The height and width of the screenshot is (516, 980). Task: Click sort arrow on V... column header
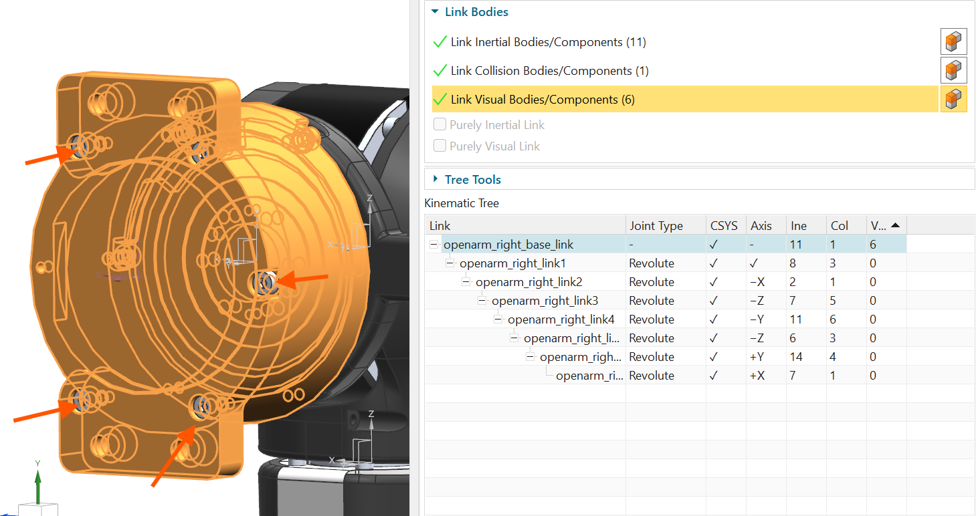tap(895, 225)
